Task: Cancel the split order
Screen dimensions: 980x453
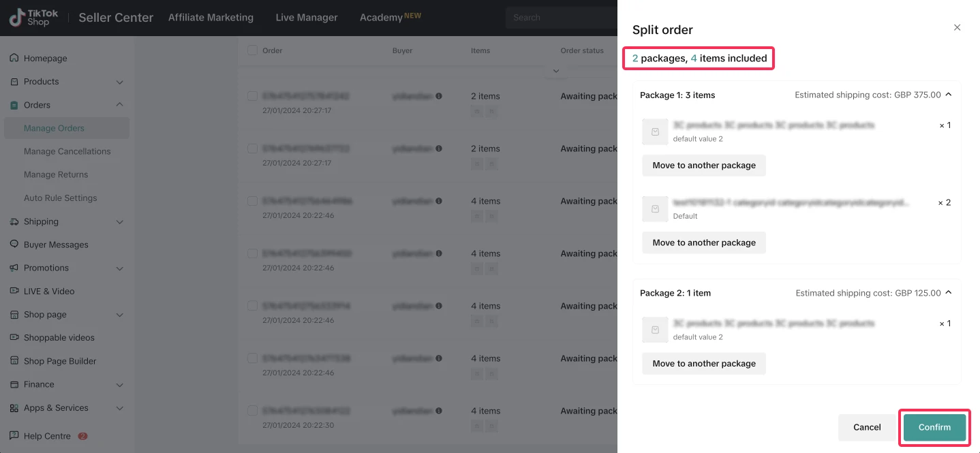Action: coord(867,427)
